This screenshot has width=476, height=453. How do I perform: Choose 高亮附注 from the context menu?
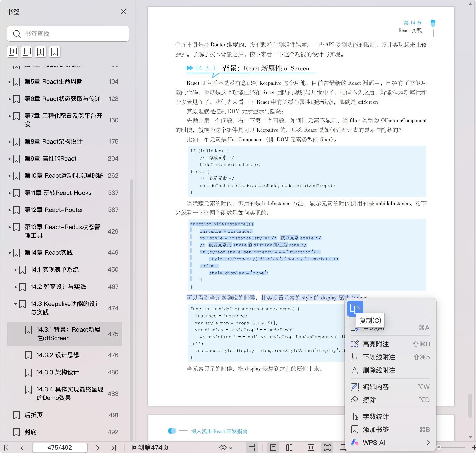(x=376, y=344)
